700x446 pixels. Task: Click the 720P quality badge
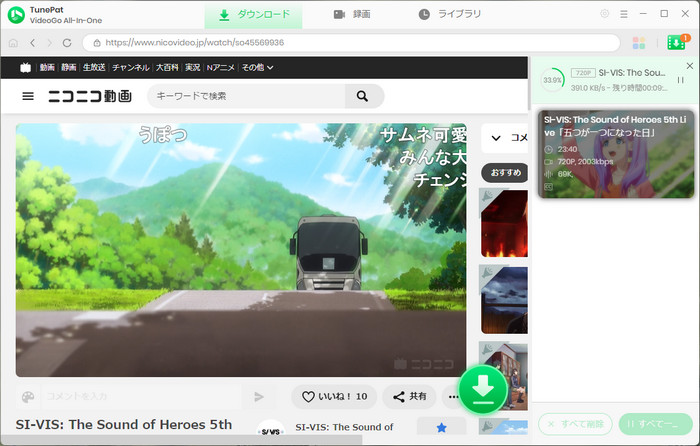[x=583, y=73]
